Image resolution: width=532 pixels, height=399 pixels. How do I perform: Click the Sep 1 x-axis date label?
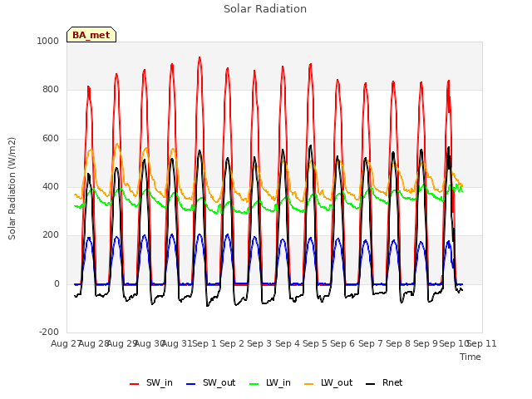click(x=204, y=343)
